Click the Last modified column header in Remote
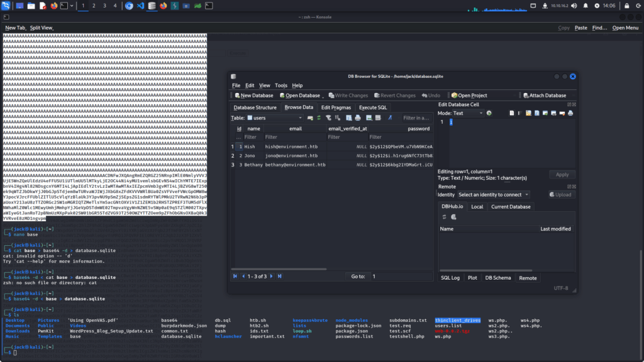The height and width of the screenshot is (362, 644). [x=556, y=229]
